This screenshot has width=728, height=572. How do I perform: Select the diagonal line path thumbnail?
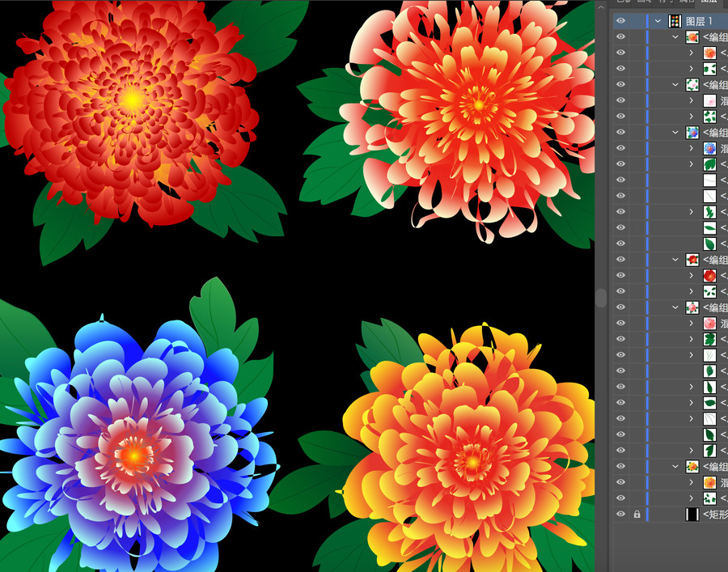(x=709, y=196)
